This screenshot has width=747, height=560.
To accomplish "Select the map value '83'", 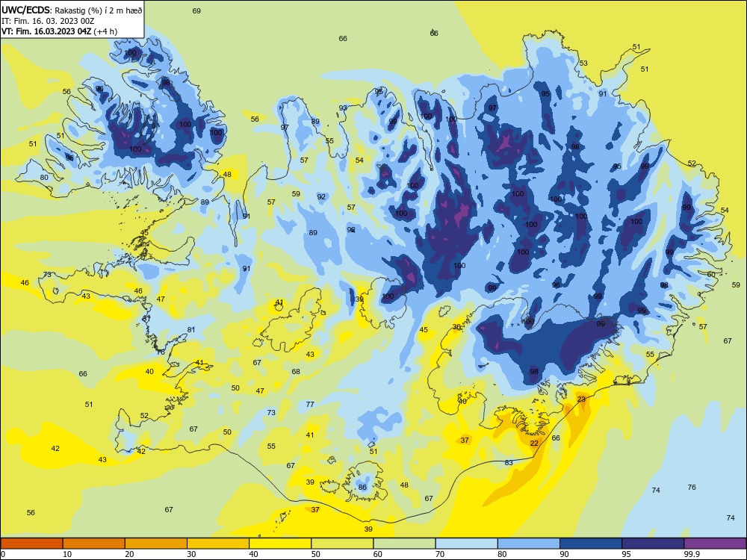I will (509, 462).
